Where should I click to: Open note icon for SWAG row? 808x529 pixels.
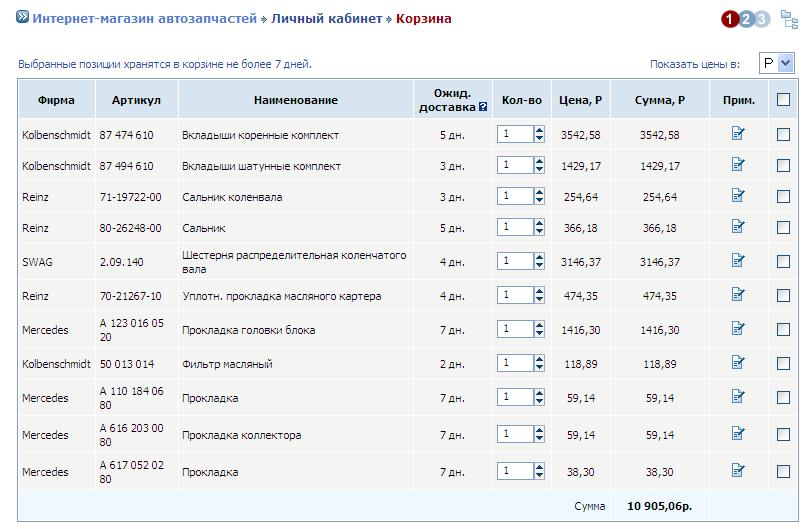click(738, 261)
